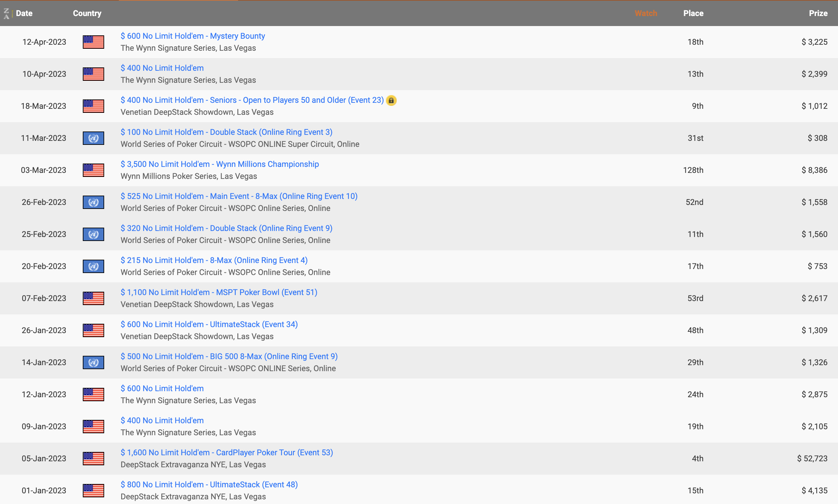
Task: Open the $320 Double Stack Ring Event 9 link
Action: tap(227, 228)
